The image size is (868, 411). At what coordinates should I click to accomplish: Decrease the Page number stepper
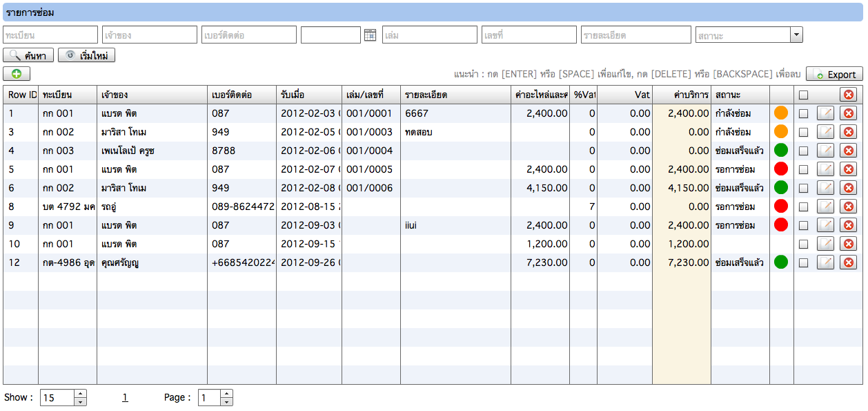tap(227, 401)
